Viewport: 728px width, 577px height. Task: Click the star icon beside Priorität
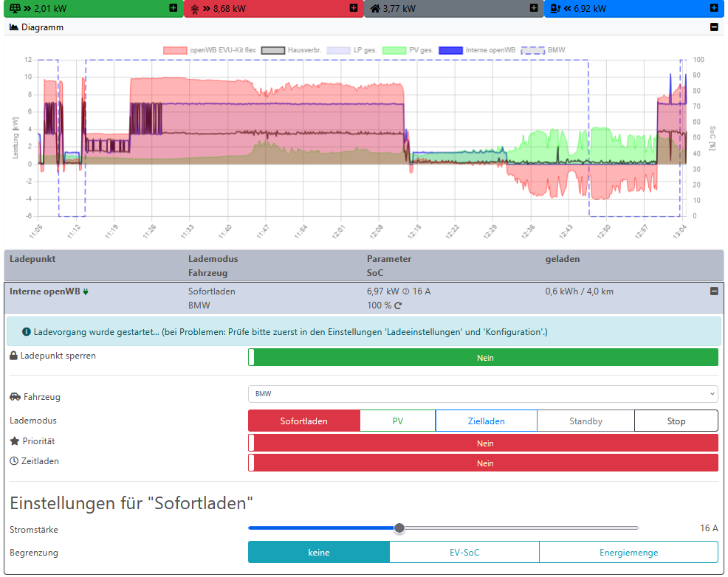14,440
